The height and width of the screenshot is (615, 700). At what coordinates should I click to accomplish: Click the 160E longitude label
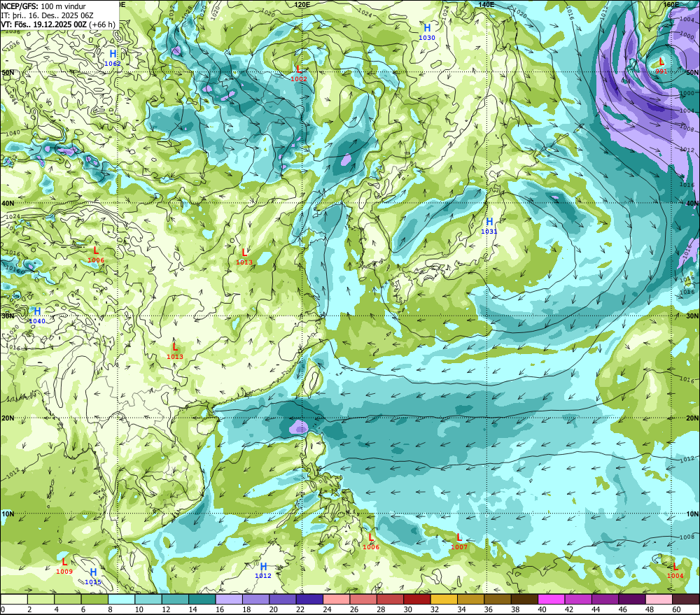pos(671,4)
